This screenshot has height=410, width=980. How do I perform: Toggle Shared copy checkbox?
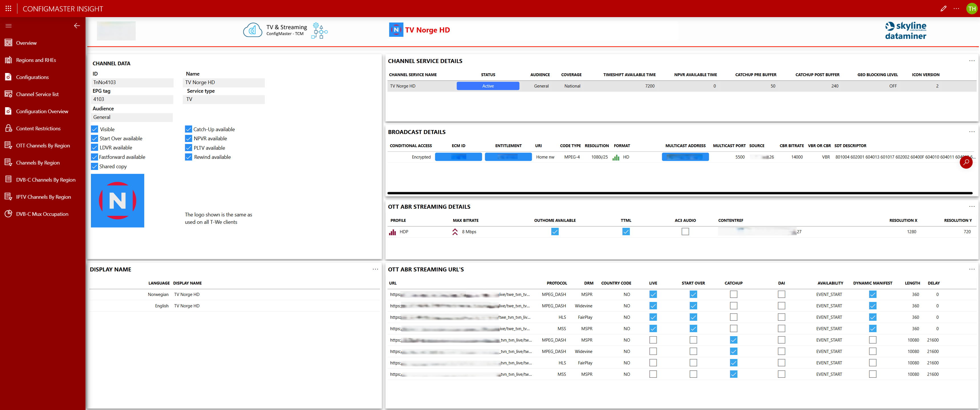(x=95, y=166)
